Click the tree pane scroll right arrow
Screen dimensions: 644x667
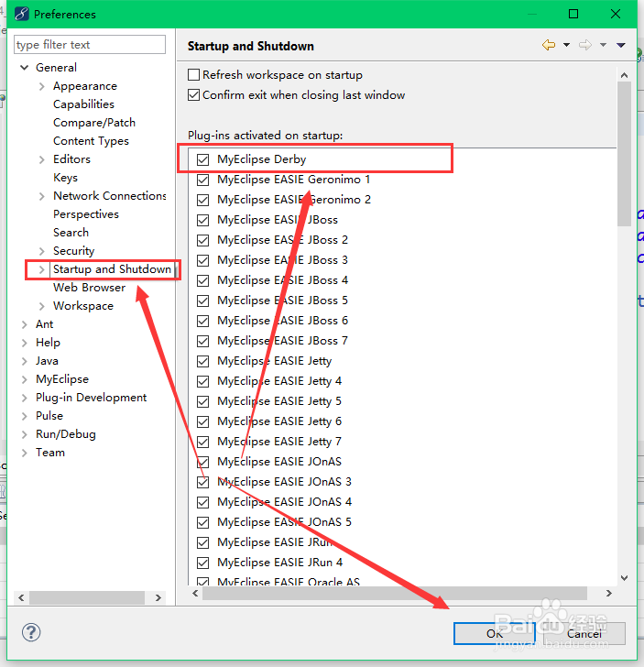(x=158, y=597)
